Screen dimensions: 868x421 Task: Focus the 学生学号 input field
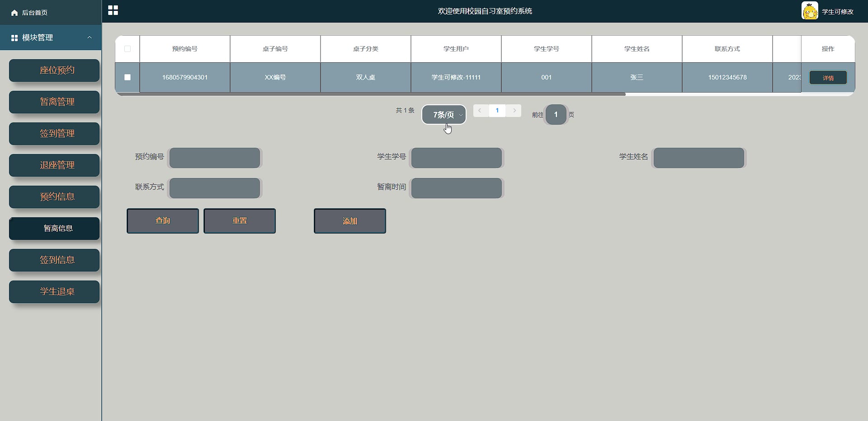pyautogui.click(x=457, y=158)
